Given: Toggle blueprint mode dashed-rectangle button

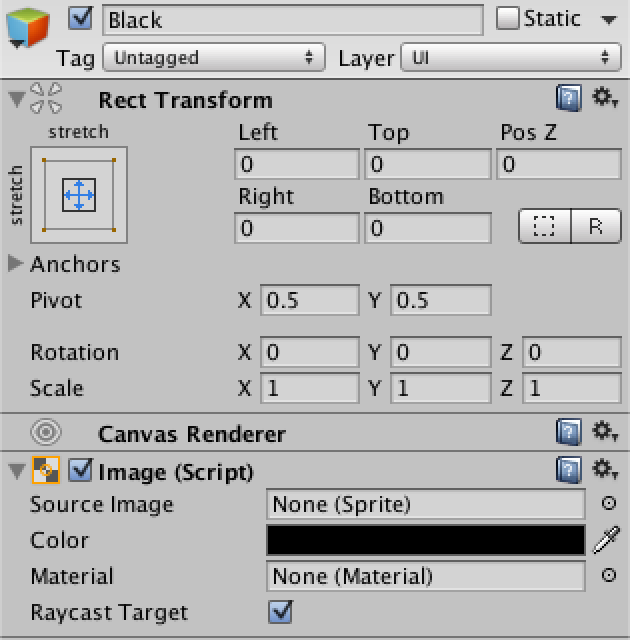Looking at the screenshot, I should click(x=544, y=226).
